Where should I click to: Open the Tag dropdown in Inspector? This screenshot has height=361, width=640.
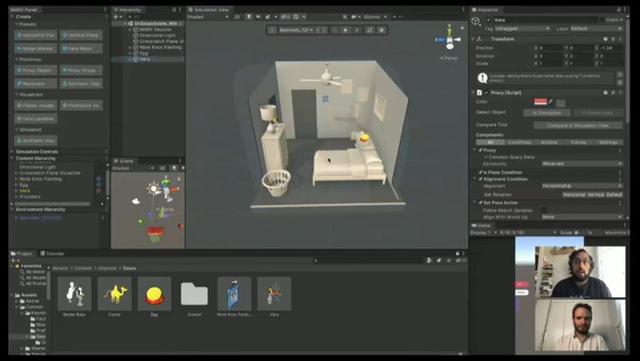(x=522, y=29)
